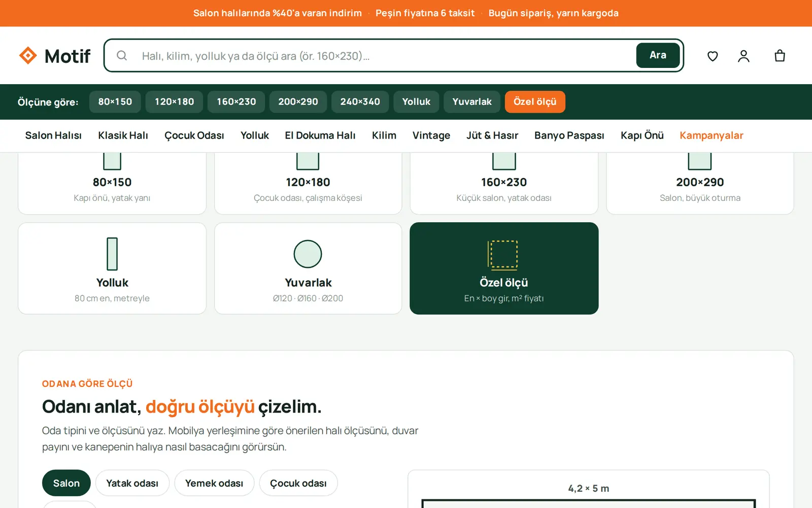Viewport: 812px width, 508px height.
Task: Click 'Salon halılarında %40'a varan indirim' text
Action: pos(278,13)
